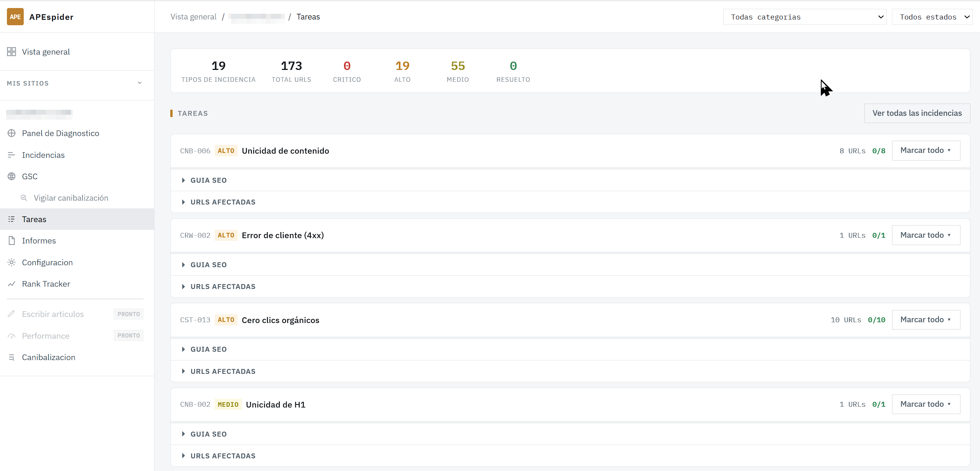Image resolution: width=980 pixels, height=471 pixels.
Task: Click Ver todas las incidencias button
Action: 917,113
